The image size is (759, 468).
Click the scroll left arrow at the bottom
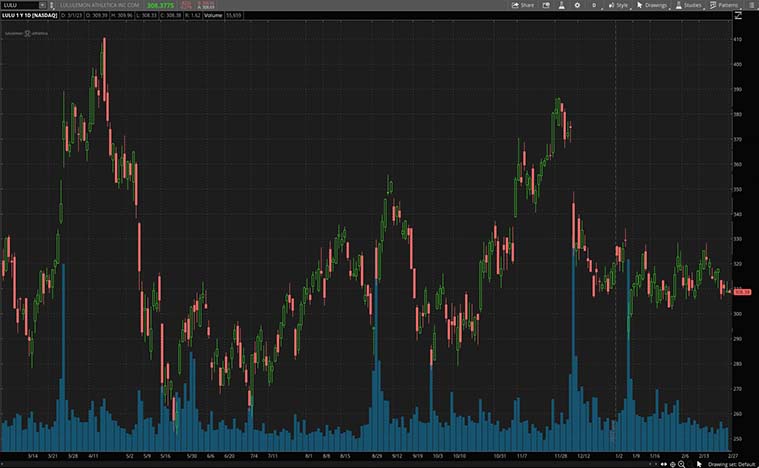tap(650, 464)
